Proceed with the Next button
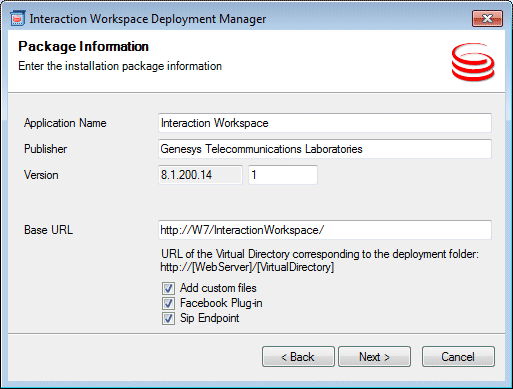The width and height of the screenshot is (513, 389). tap(374, 357)
